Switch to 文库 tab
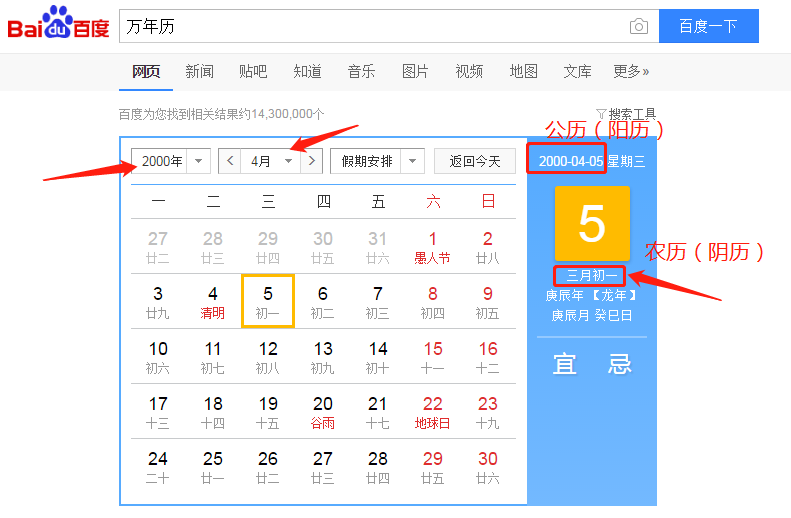This screenshot has width=791, height=518. [x=577, y=72]
